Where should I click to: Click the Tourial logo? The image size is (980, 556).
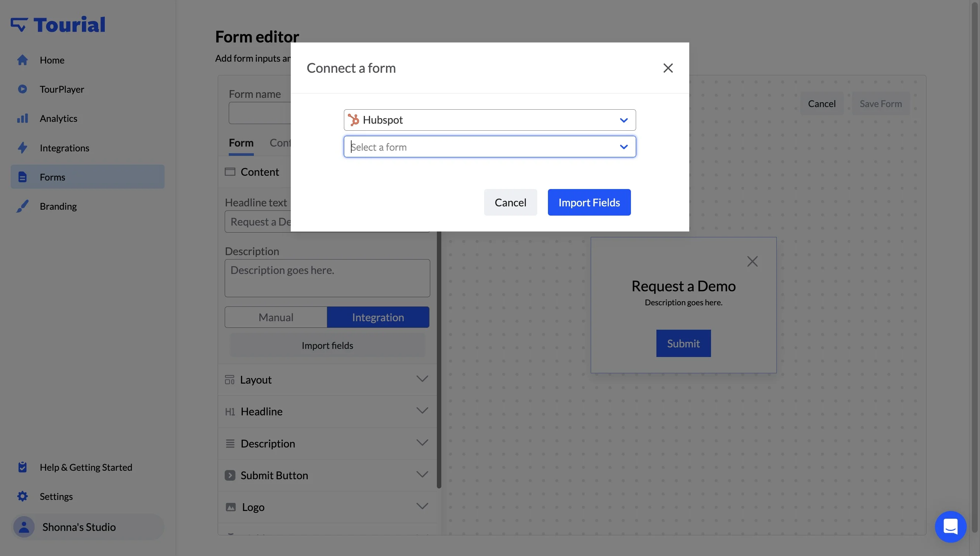coord(58,25)
